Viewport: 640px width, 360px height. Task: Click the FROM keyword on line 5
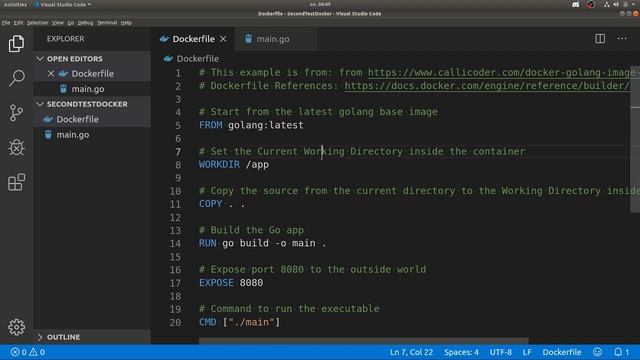211,125
